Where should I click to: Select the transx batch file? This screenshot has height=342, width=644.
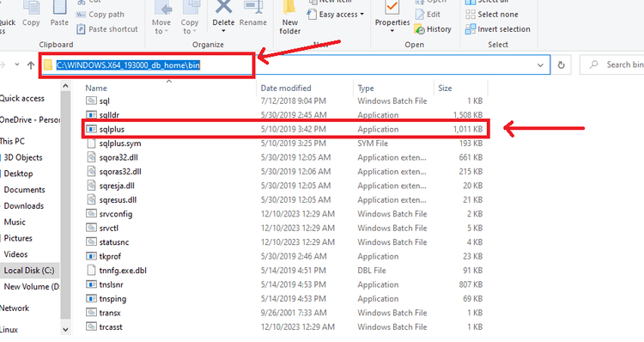click(x=110, y=313)
